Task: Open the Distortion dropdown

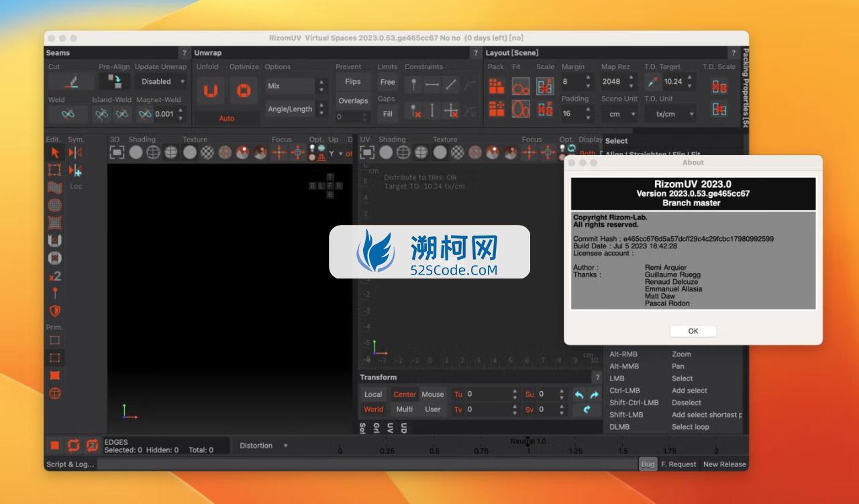Action: pos(264,446)
